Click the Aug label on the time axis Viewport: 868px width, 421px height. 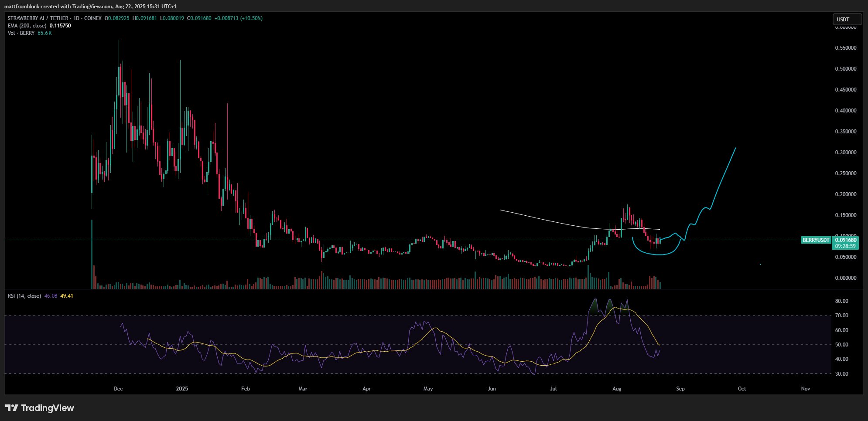(617, 389)
